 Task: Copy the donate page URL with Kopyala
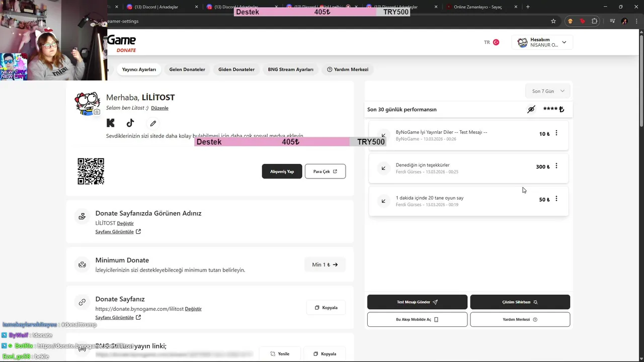click(326, 308)
